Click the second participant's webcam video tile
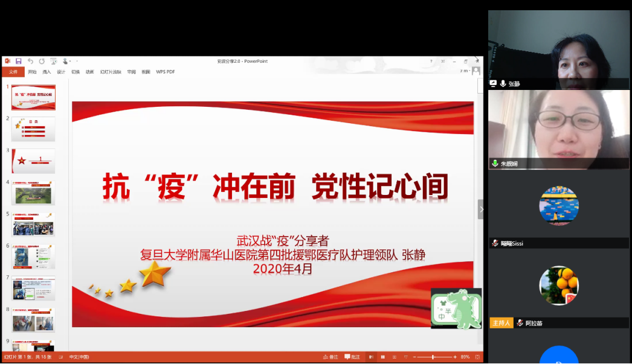The image size is (632, 364). click(x=559, y=129)
